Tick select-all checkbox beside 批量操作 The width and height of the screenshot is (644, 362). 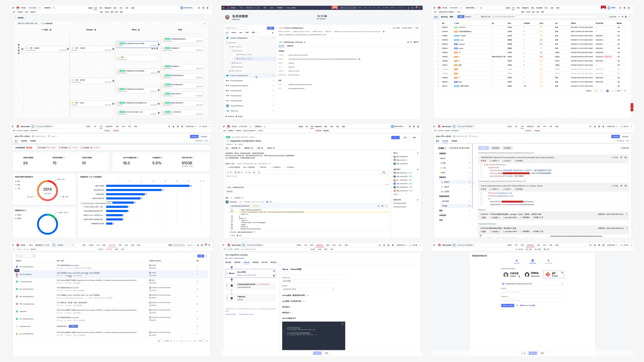coord(476,148)
